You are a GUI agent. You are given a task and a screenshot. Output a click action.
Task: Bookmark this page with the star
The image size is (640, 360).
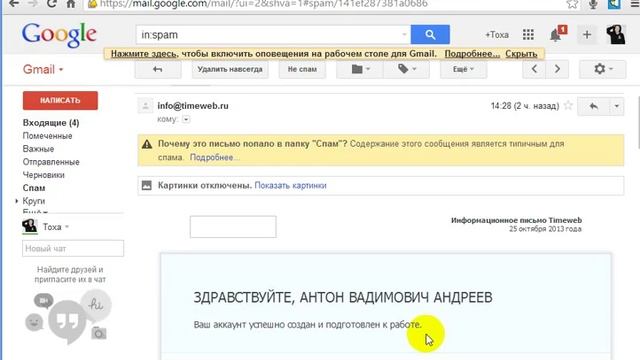coord(572,4)
